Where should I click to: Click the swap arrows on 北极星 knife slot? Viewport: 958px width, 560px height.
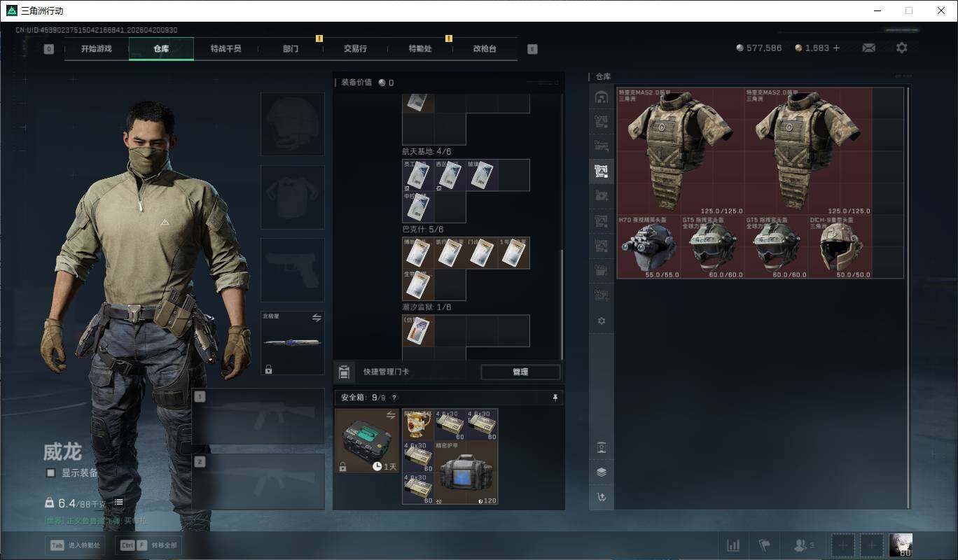(x=317, y=318)
